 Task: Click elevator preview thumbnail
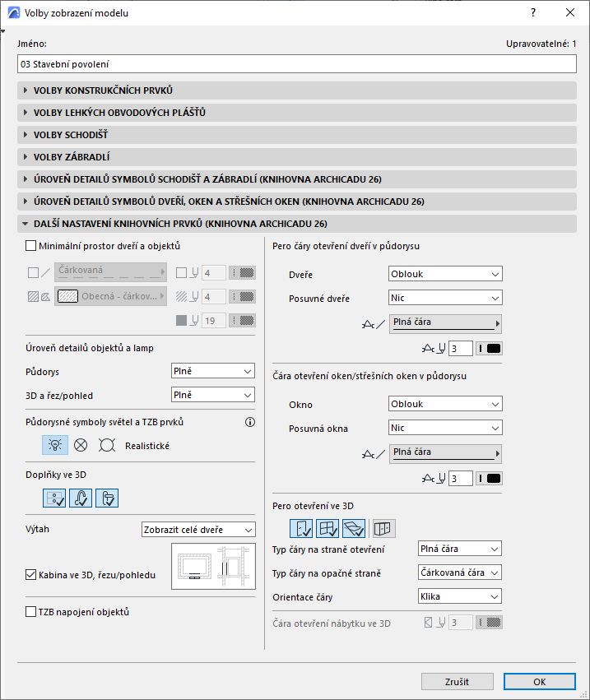[x=213, y=566]
